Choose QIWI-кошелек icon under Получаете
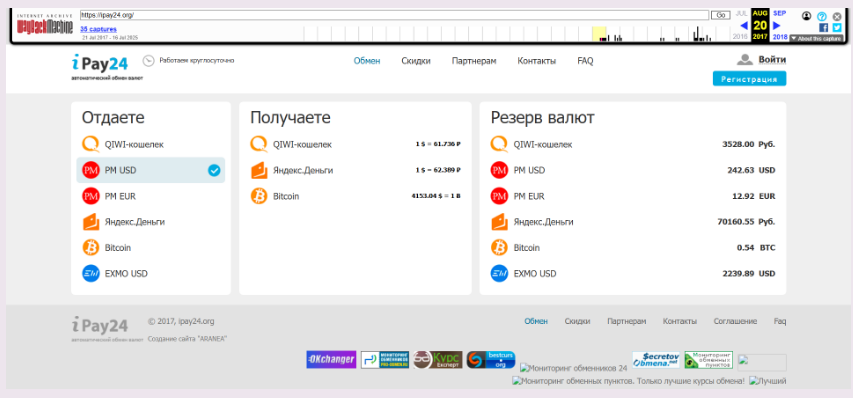Screen dimensions: 853x398 point(259,145)
